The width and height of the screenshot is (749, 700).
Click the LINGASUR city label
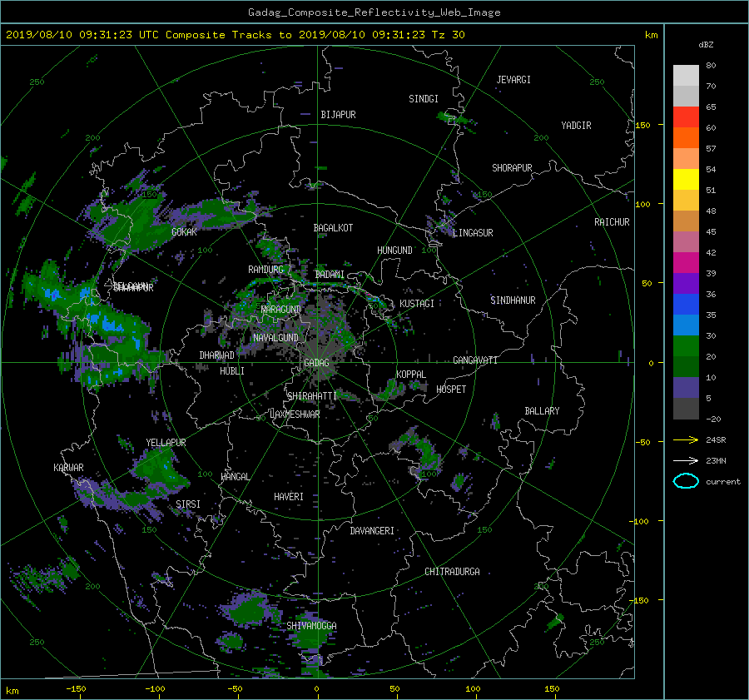pos(473,233)
